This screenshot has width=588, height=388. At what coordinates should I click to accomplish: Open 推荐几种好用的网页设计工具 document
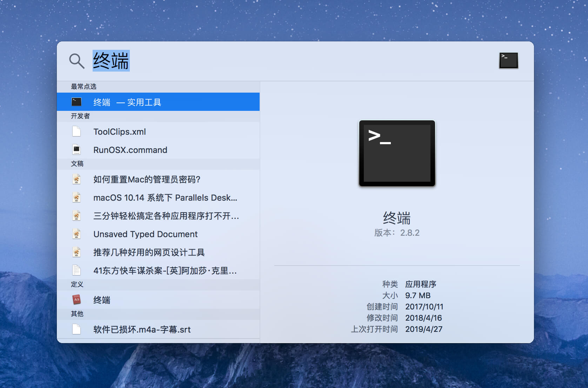pos(158,252)
